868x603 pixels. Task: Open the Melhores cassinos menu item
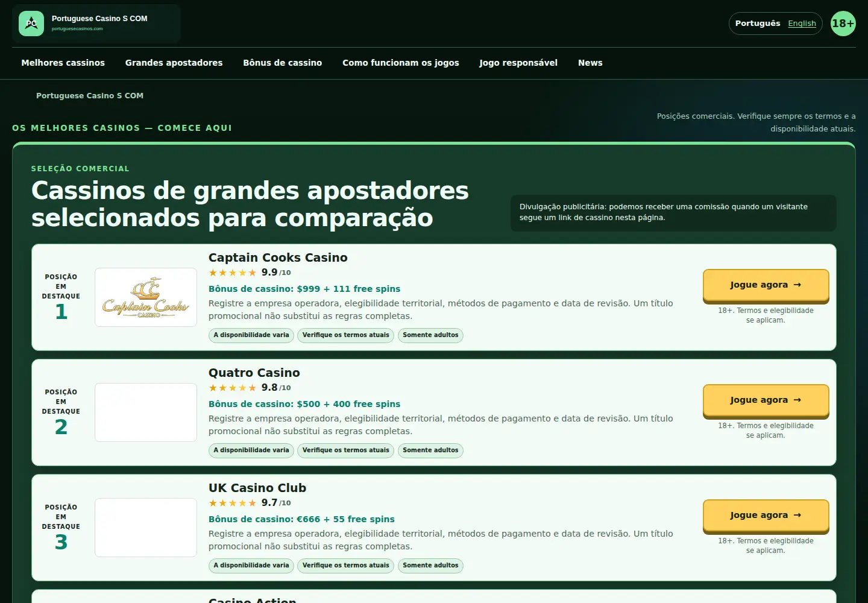tap(63, 63)
